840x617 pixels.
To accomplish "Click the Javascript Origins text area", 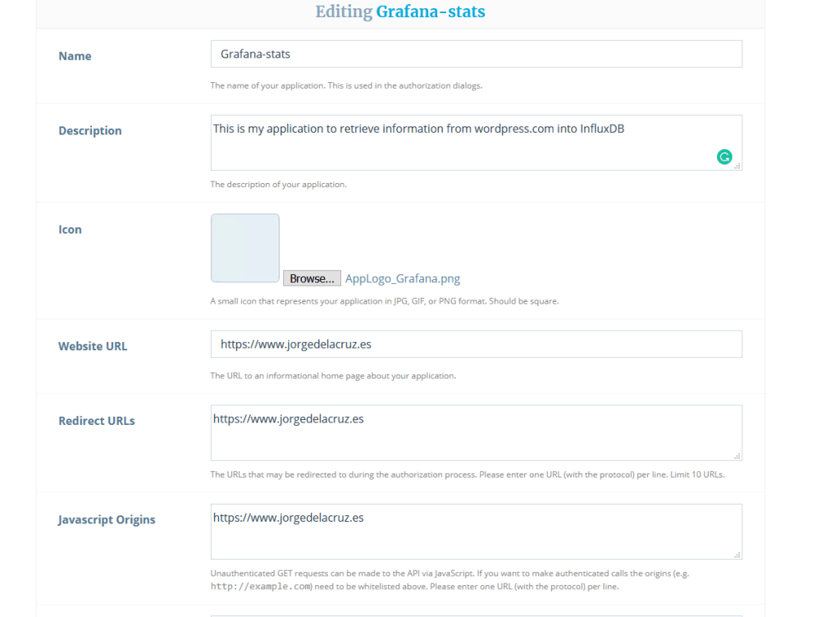I will coord(477,532).
